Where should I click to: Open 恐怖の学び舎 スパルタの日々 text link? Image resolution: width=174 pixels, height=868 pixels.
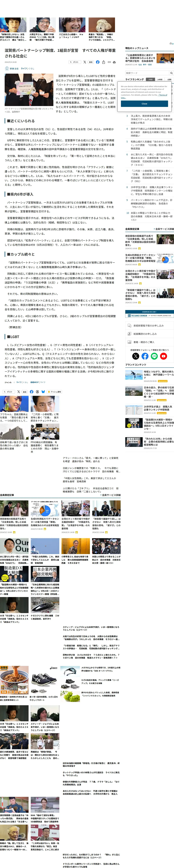coord(91,656)
